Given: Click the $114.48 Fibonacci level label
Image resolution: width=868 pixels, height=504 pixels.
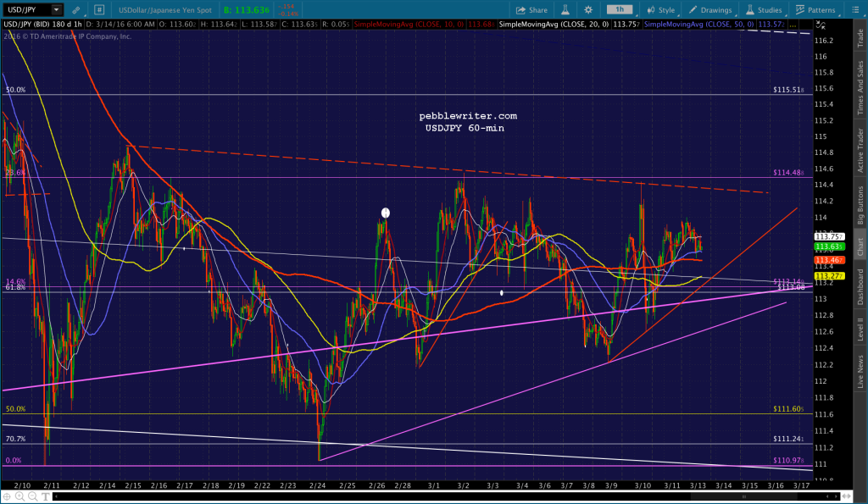Looking at the screenshot, I should pyautogui.click(x=788, y=173).
